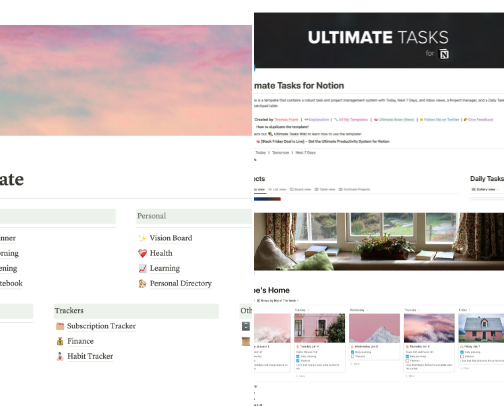Toggle Daily planning checkbox on Wednesday card
Image resolution: width=504 pixels, height=406 pixels.
coord(352,352)
